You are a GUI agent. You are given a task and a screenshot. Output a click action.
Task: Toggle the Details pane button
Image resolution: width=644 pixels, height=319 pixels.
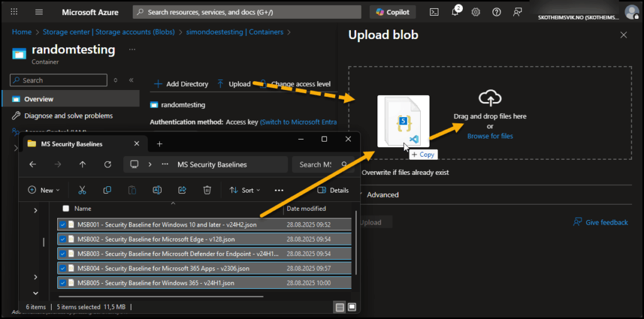click(333, 191)
